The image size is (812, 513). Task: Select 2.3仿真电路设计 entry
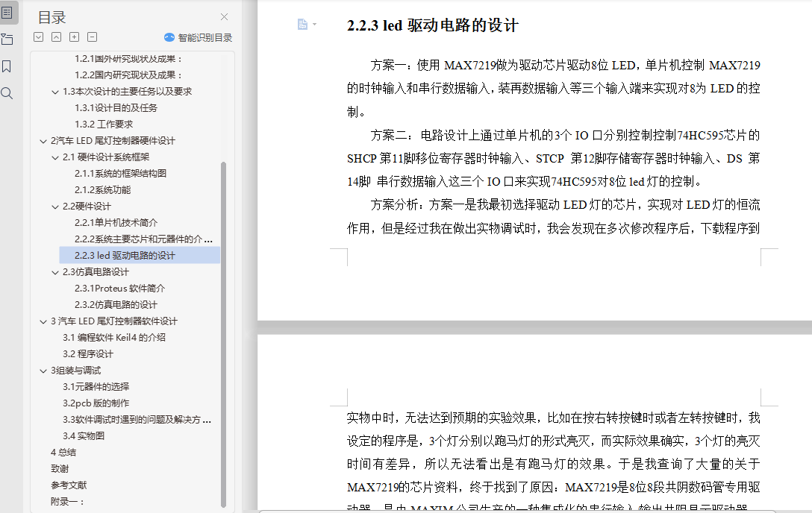click(x=96, y=272)
